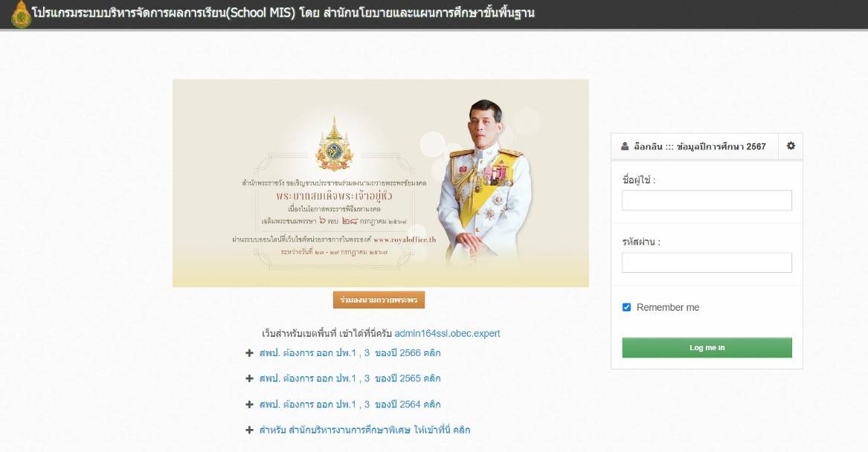Click the Remember me label text
This screenshot has width=868, height=452.
(668, 307)
